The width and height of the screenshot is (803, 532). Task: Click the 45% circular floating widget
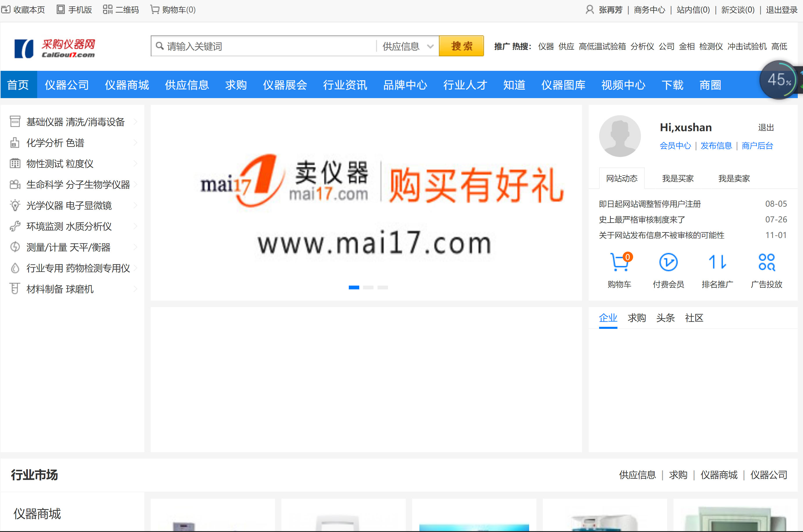pos(779,80)
